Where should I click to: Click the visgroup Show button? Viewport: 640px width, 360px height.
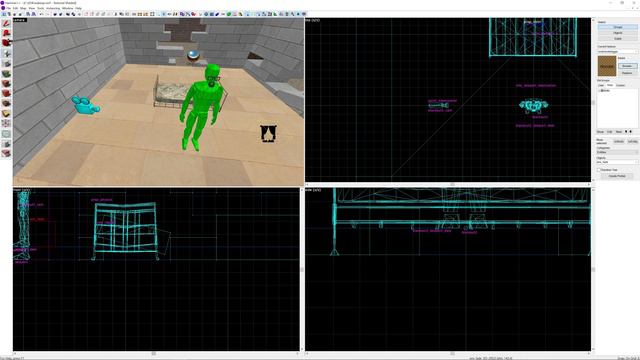click(x=600, y=132)
